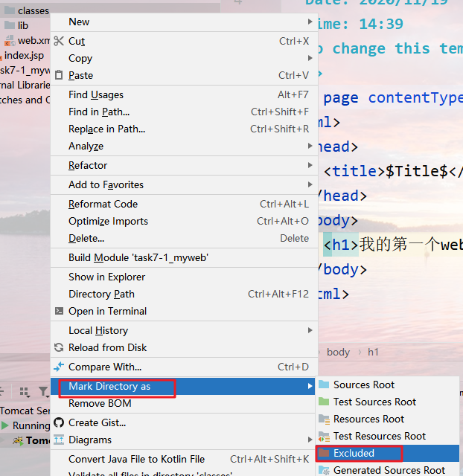Screen dimensions: 463x476
Task: Click the Test Resources Root folder icon
Action: (324, 437)
